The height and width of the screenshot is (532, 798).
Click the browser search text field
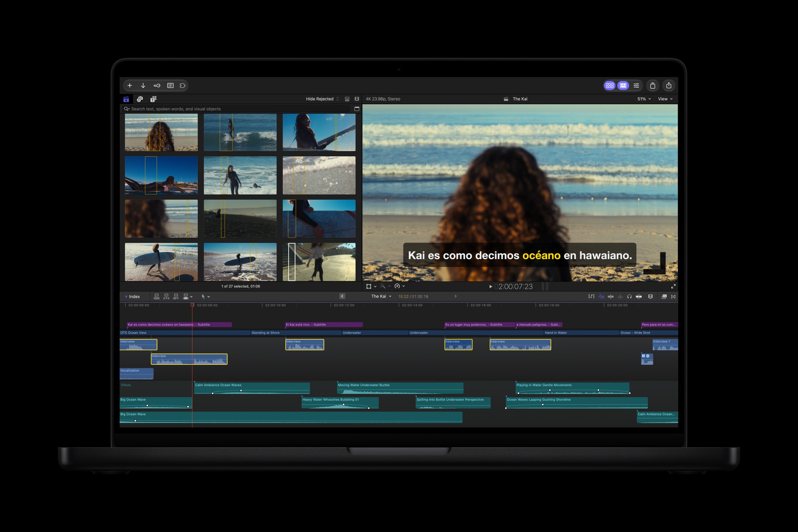point(236,109)
